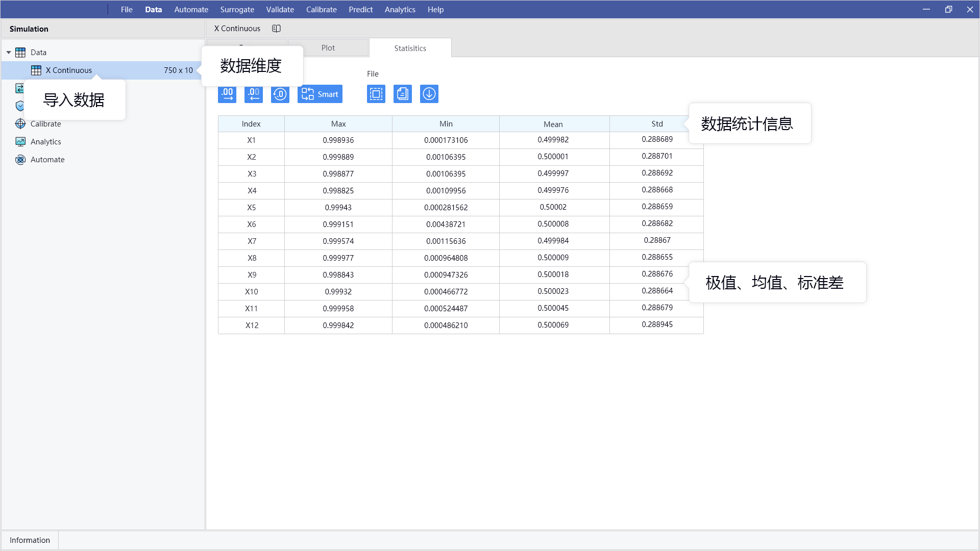The height and width of the screenshot is (551, 980).
Task: Open Analytics section icon
Action: [20, 142]
